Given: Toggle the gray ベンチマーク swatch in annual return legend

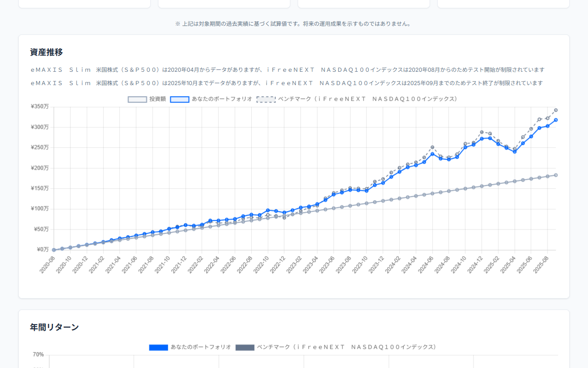Looking at the screenshot, I should click(244, 347).
